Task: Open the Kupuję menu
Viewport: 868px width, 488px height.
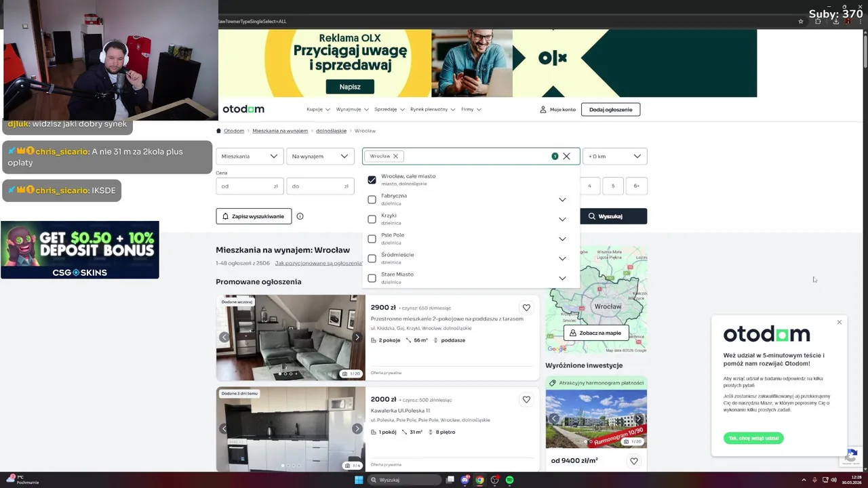Action: 318,109
